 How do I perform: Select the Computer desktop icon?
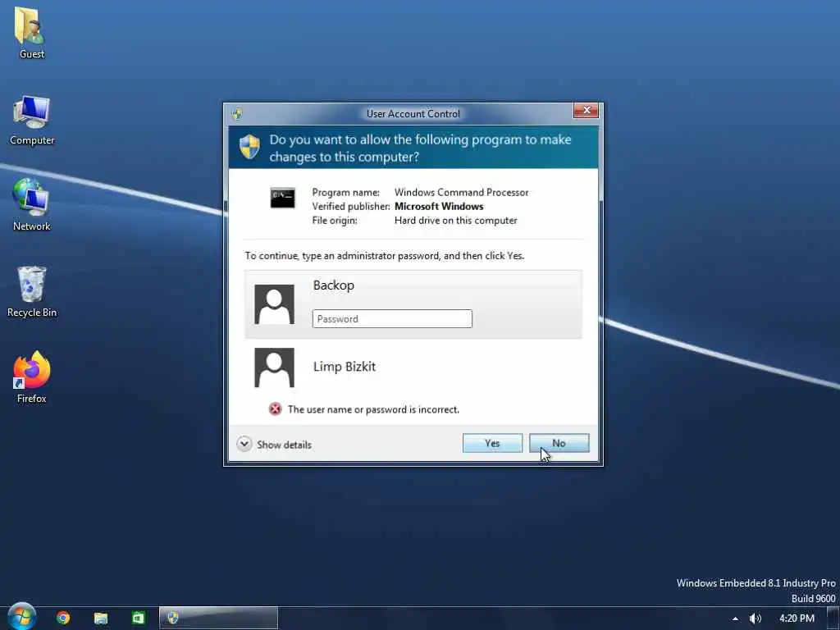32,120
